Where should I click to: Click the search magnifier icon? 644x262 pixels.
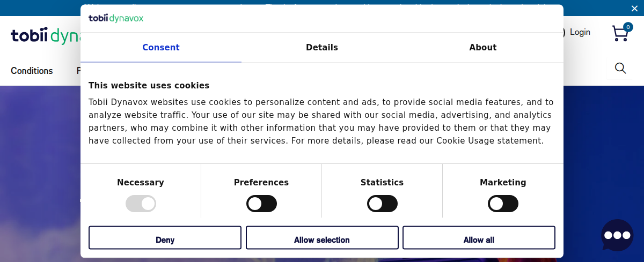click(x=620, y=68)
